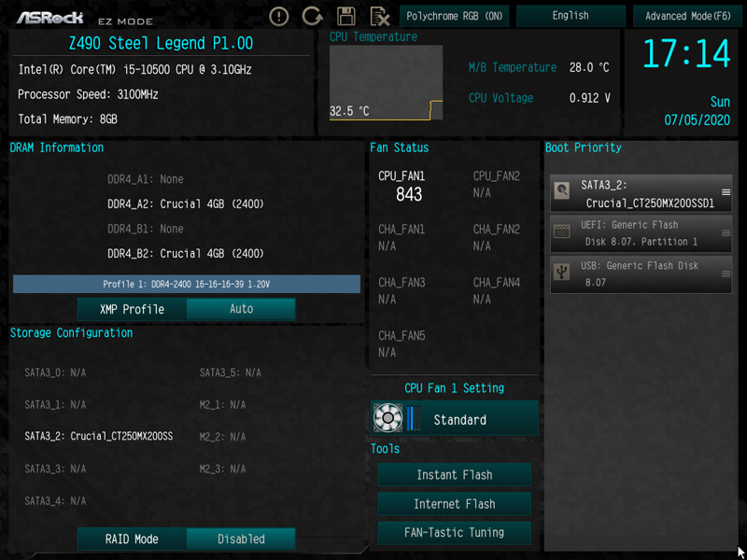
Task: Click the Fan Status heading
Action: click(x=400, y=147)
